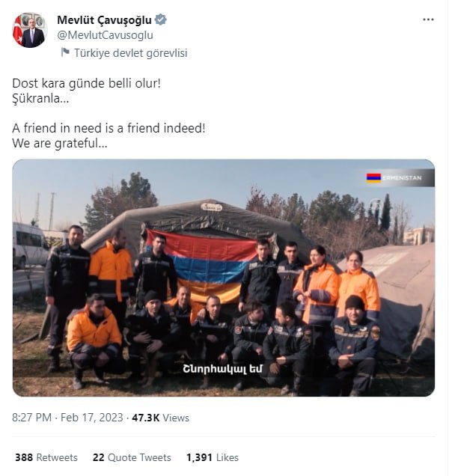The height and width of the screenshot is (476, 449).
Task: Click the blue verified badge
Action: [161, 20]
